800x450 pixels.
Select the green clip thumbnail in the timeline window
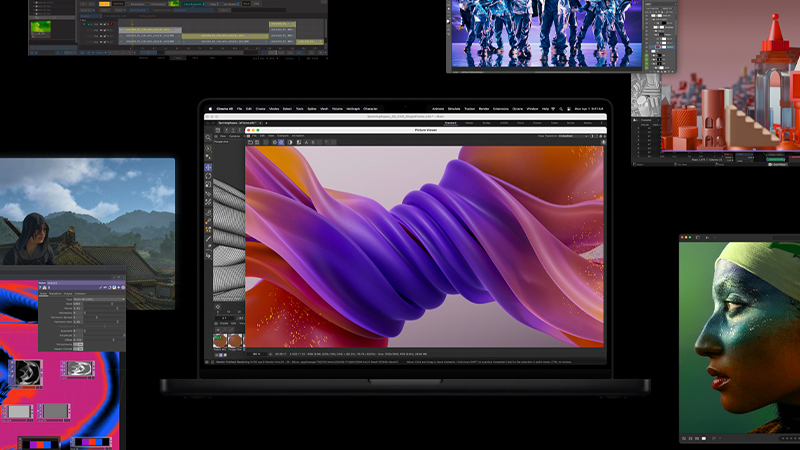pos(40,27)
